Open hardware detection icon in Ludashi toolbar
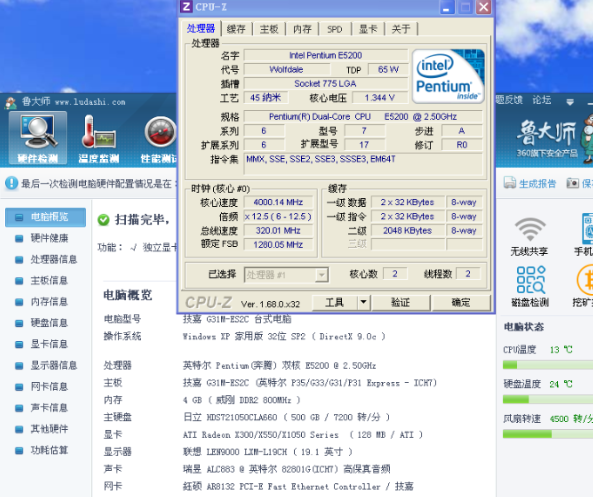 coord(38,138)
